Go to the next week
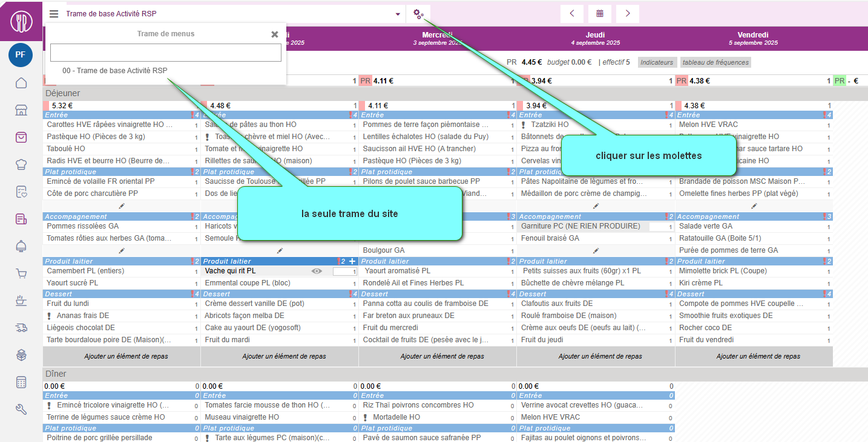 coord(628,14)
